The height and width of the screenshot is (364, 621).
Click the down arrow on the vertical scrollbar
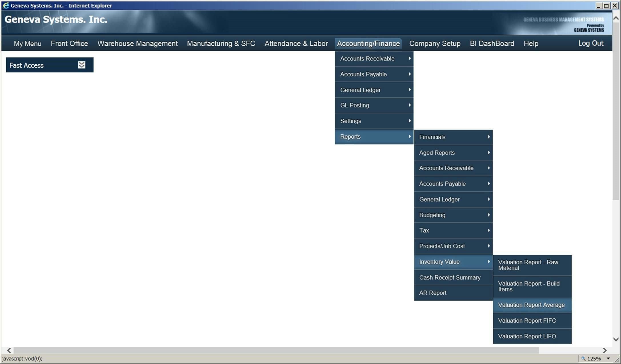[x=616, y=339]
